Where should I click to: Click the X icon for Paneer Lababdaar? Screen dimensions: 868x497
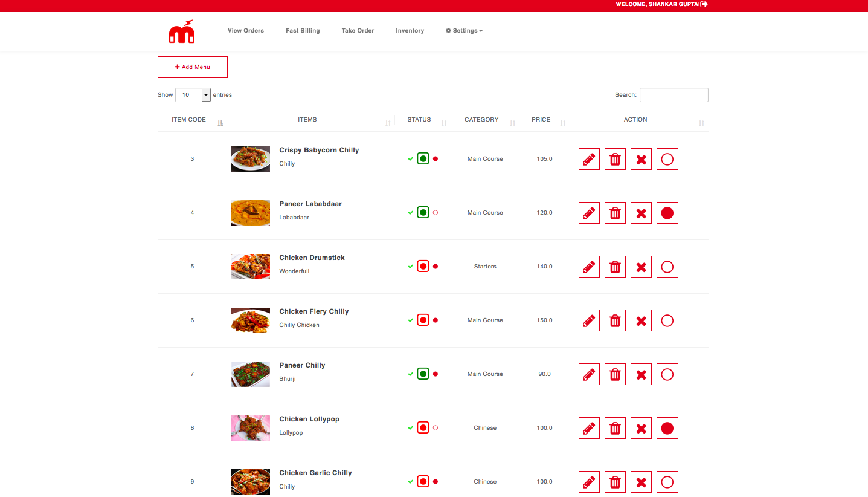pos(641,213)
